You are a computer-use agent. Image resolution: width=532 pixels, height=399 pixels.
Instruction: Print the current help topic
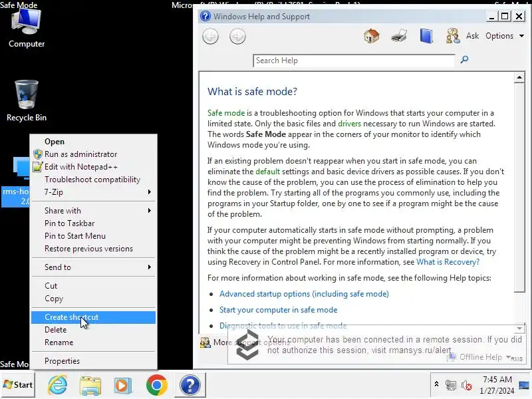click(x=399, y=36)
